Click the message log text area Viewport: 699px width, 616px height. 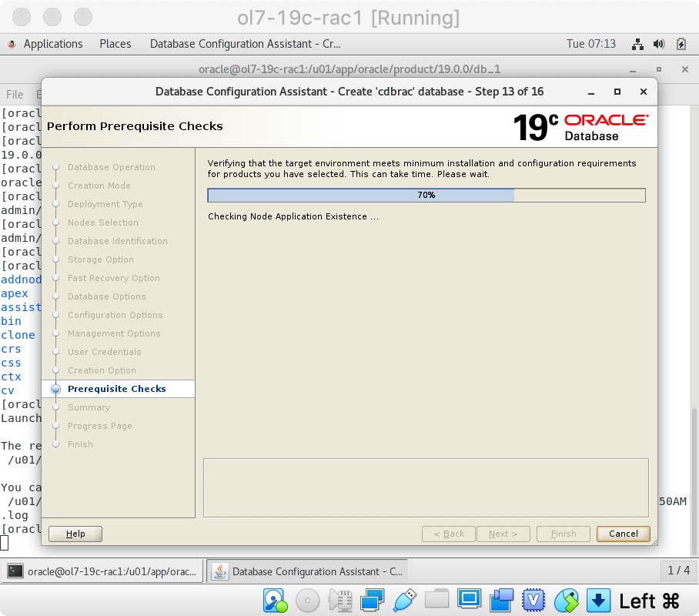click(426, 487)
